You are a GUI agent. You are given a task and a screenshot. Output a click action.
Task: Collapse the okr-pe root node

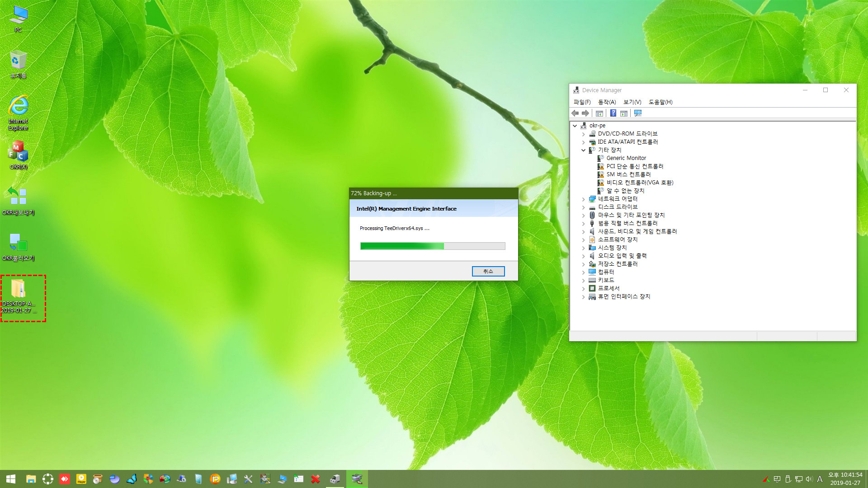pyautogui.click(x=575, y=126)
